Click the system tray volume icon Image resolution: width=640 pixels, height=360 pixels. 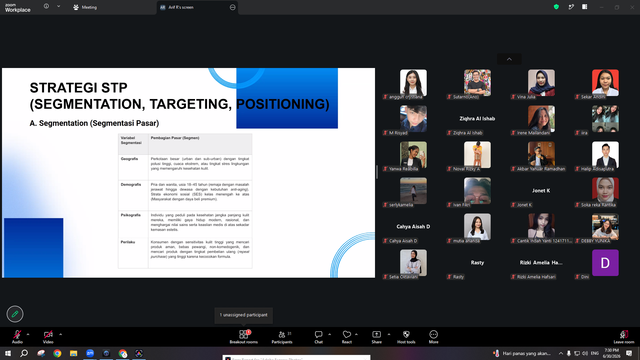point(585,353)
